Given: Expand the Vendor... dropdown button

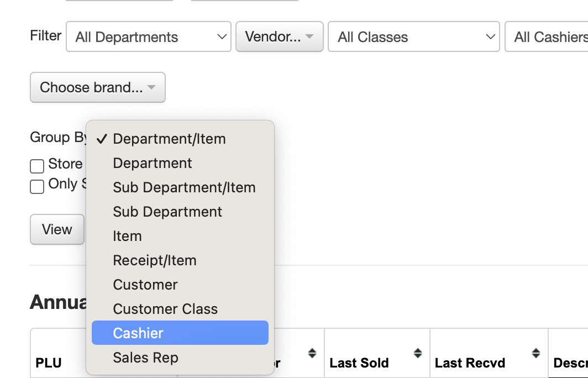Looking at the screenshot, I should [279, 37].
